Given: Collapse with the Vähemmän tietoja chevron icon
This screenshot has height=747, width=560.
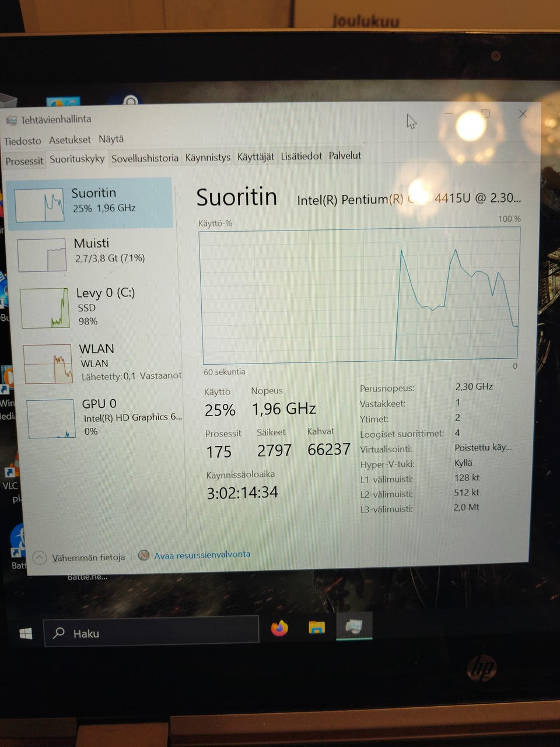Looking at the screenshot, I should (x=40, y=558).
